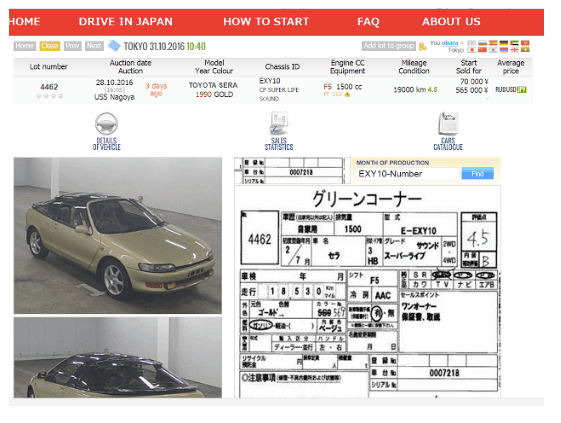This screenshot has width=561, height=423.
Task: Click the blue tag icon beside TOKYO
Action: (114, 45)
